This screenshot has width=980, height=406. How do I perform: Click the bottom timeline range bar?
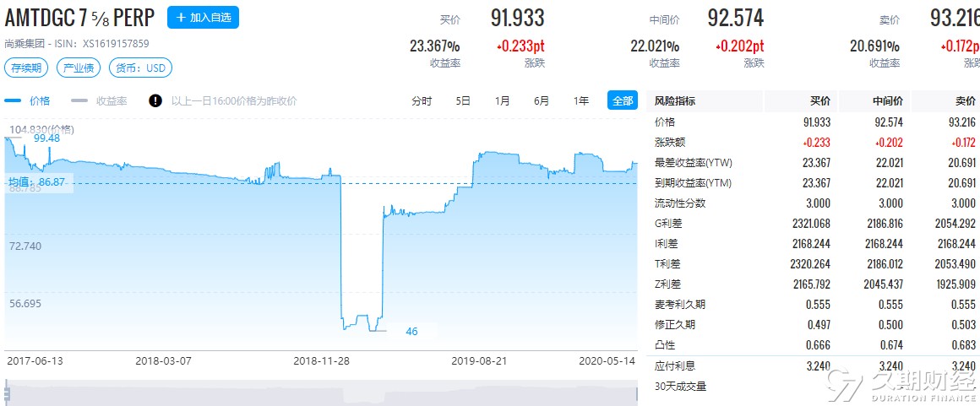(321, 392)
